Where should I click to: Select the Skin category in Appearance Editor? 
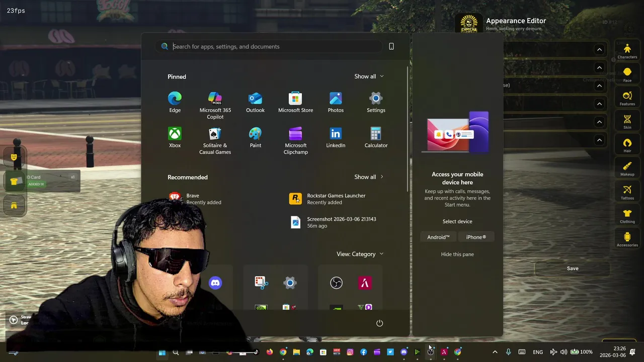tap(627, 122)
